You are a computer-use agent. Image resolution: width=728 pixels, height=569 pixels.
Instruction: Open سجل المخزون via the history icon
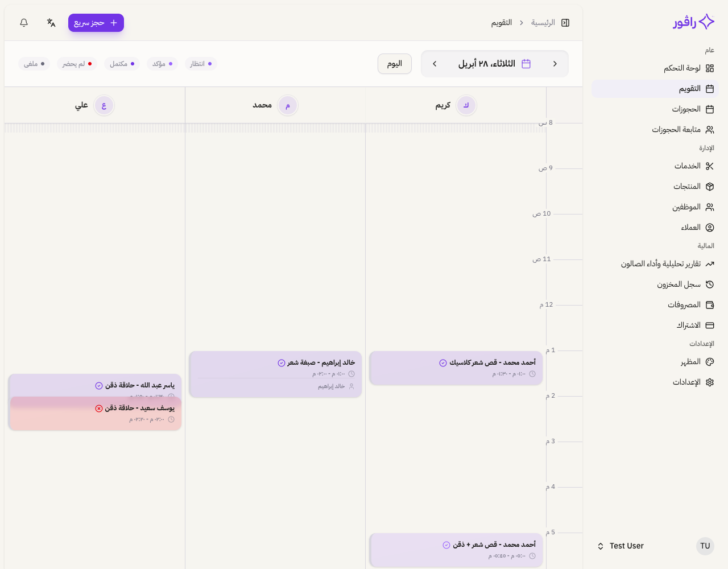[x=710, y=284]
